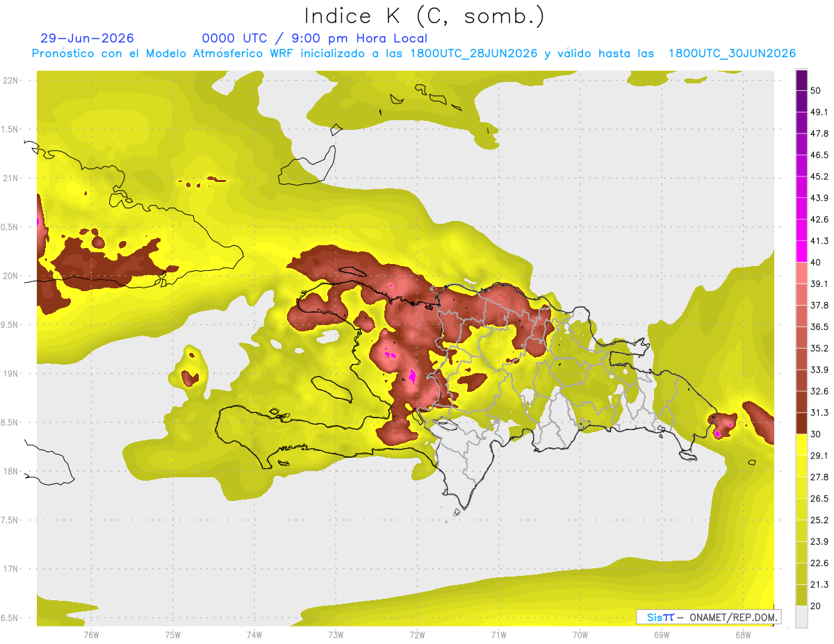Click latitude label '22N'
Viewport: 834px width, 644px height.
pyautogui.click(x=11, y=81)
